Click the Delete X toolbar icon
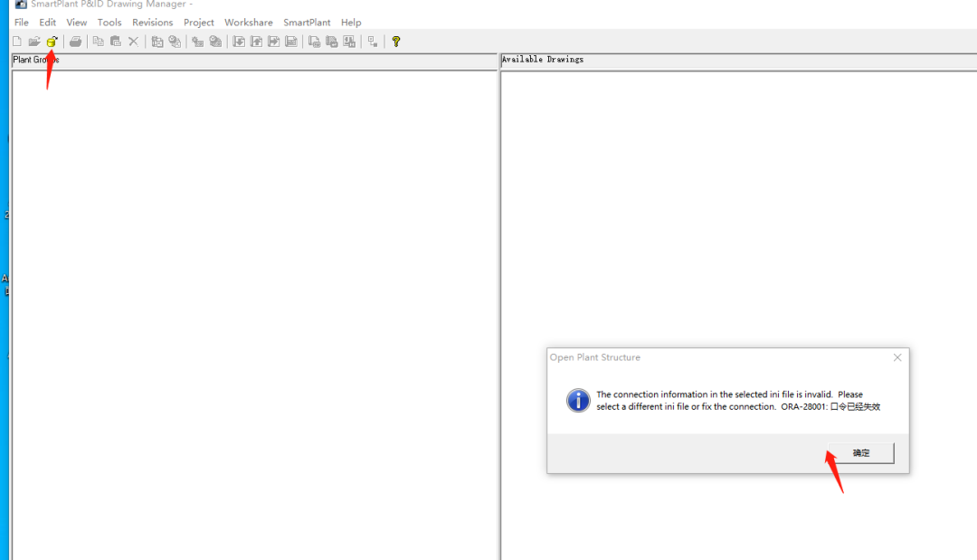Image resolution: width=977 pixels, height=560 pixels. pos(133,42)
